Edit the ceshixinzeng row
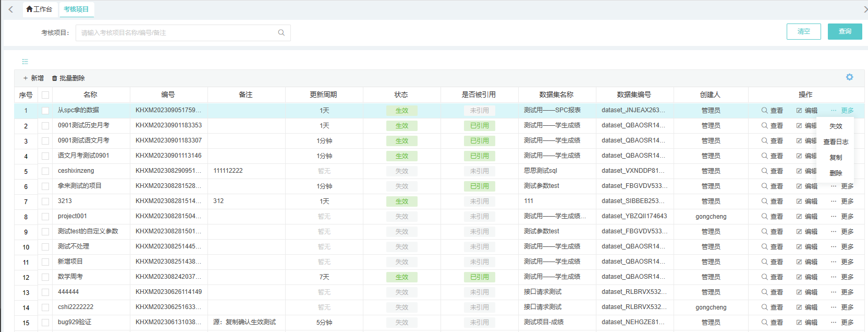 [x=806, y=171]
